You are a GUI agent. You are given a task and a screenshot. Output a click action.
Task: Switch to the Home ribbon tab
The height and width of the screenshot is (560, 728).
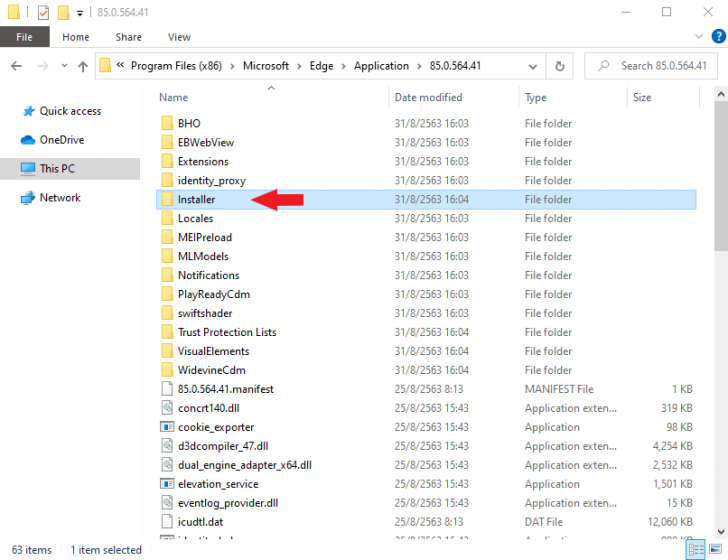(x=76, y=37)
